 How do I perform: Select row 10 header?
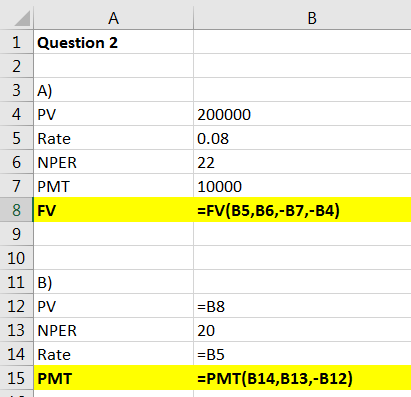coord(16,258)
